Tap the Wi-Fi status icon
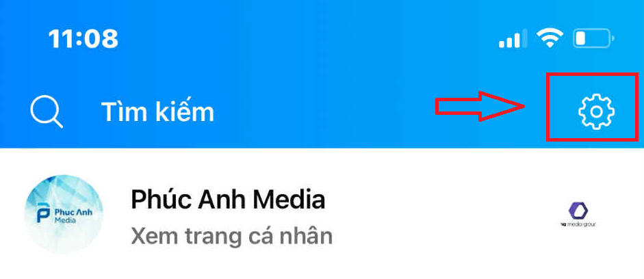 click(550, 39)
